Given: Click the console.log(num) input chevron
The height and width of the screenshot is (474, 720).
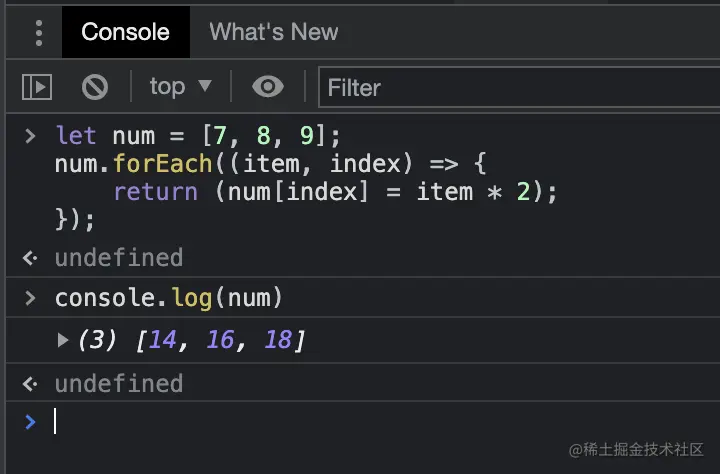Looking at the screenshot, I should click(x=30, y=297).
